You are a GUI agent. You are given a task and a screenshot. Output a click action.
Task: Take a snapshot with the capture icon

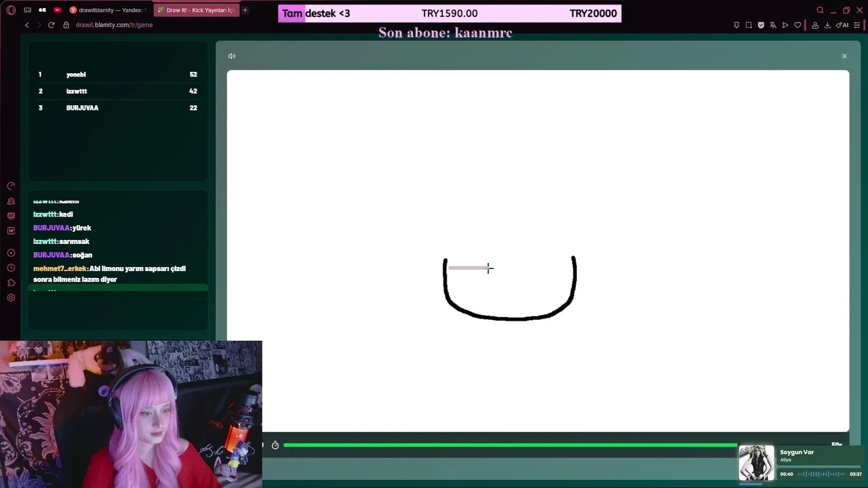749,25
